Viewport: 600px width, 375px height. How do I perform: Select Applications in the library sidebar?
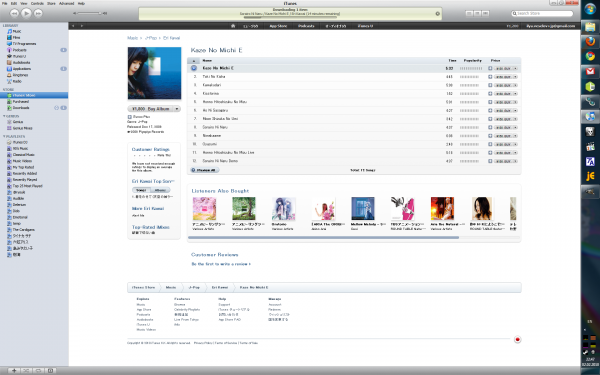[19, 69]
